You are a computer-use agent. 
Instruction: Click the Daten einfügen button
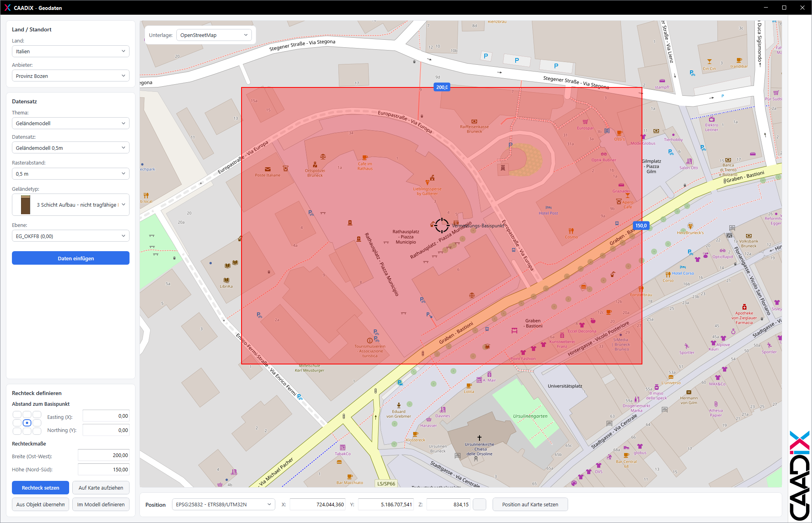tap(71, 258)
